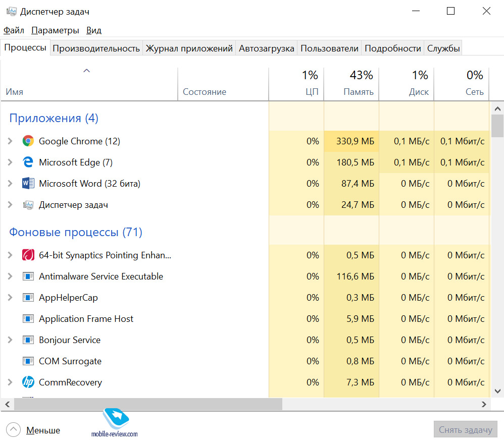
Task: Switch to the Журнал приложений tab
Action: click(x=189, y=48)
